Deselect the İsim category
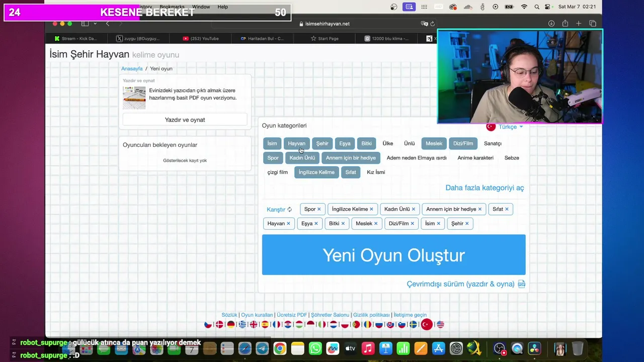 [x=272, y=143]
